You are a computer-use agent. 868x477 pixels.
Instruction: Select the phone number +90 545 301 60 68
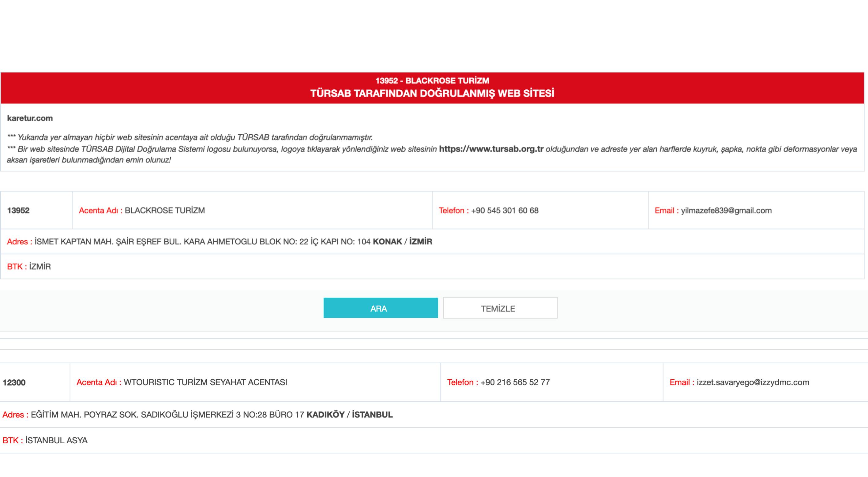(x=505, y=211)
